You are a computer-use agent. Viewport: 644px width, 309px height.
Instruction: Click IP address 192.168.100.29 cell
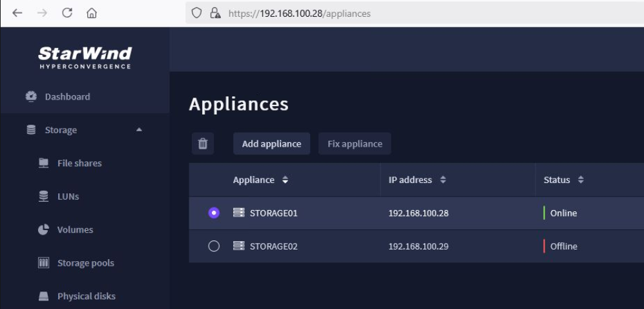point(419,246)
